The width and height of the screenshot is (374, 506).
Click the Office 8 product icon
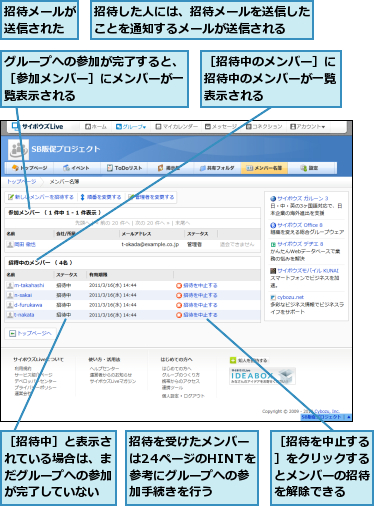pyautogui.click(x=273, y=225)
